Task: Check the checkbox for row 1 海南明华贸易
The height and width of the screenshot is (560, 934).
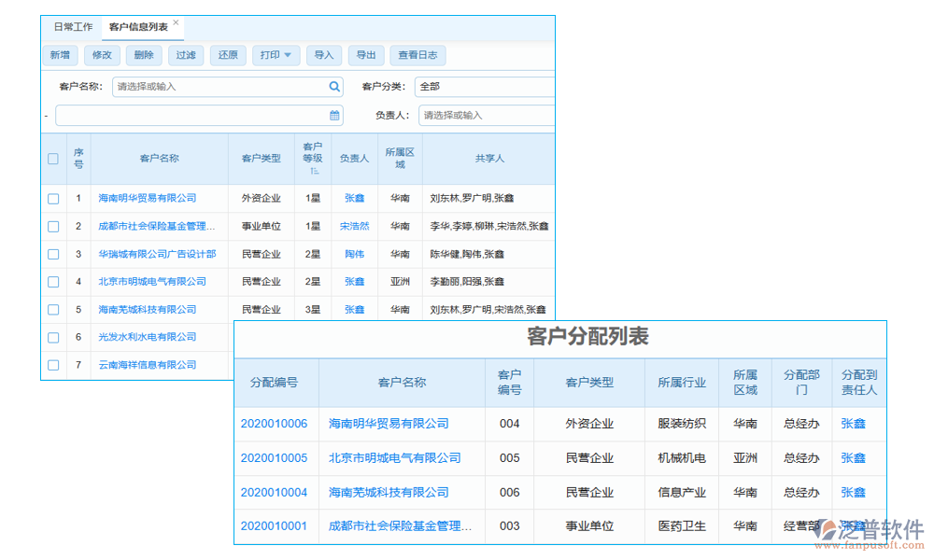Action: [x=52, y=198]
